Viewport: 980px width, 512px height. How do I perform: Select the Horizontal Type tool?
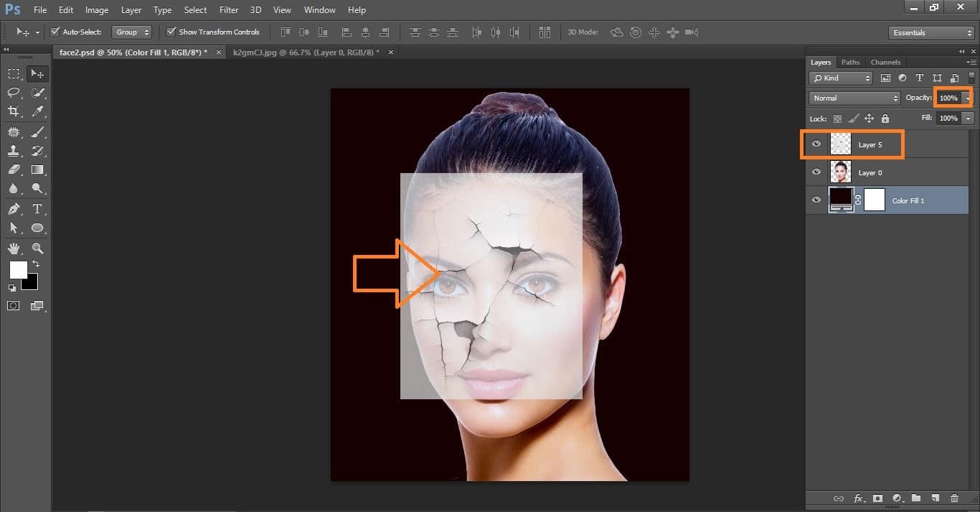pos(37,209)
